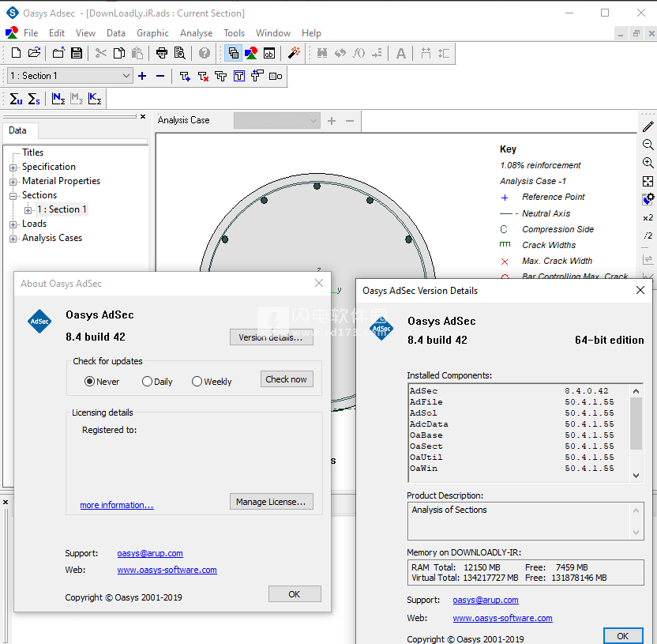
Task: Open the File menu
Action: click(31, 32)
